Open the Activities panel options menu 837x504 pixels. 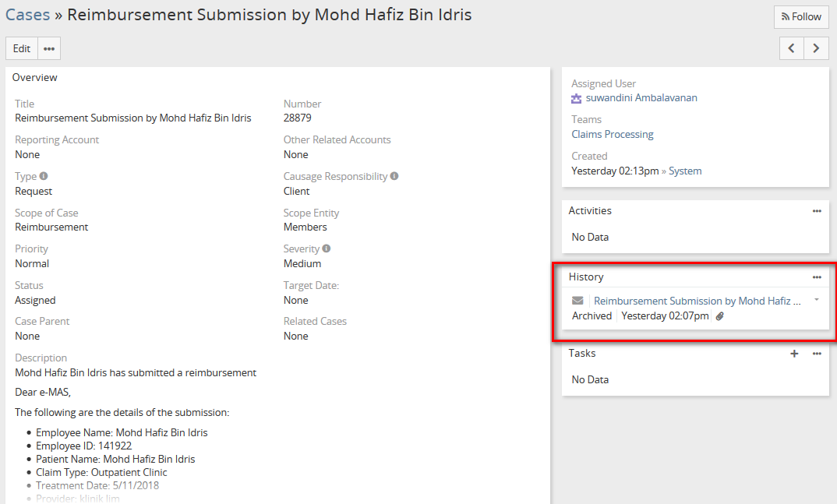[817, 211]
